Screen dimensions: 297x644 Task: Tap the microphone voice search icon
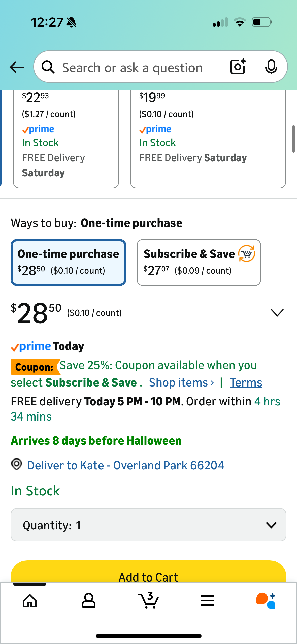point(271,67)
